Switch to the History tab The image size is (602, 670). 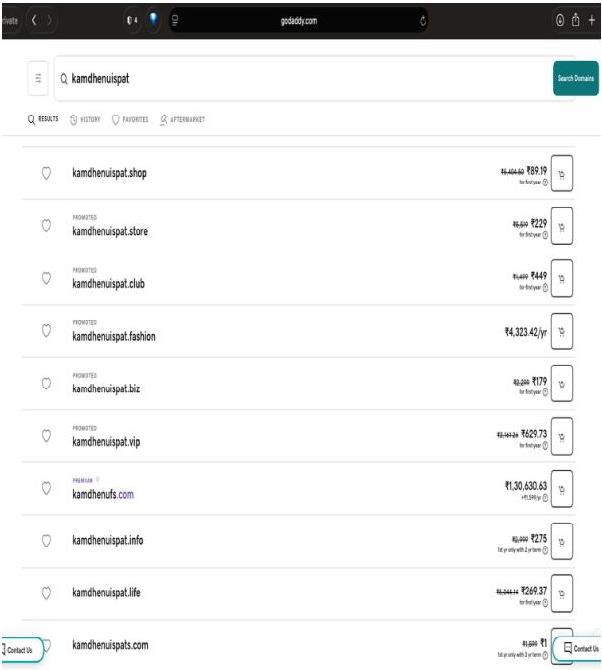pos(85,120)
